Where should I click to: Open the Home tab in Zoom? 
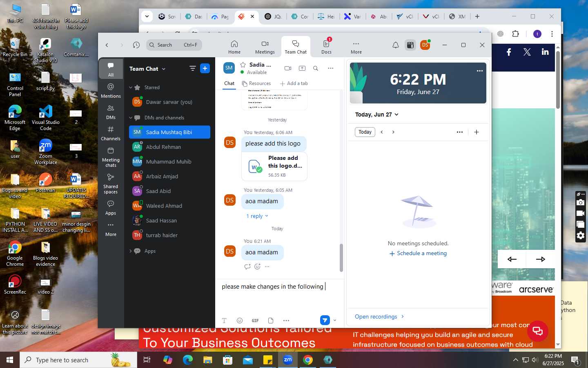point(234,47)
